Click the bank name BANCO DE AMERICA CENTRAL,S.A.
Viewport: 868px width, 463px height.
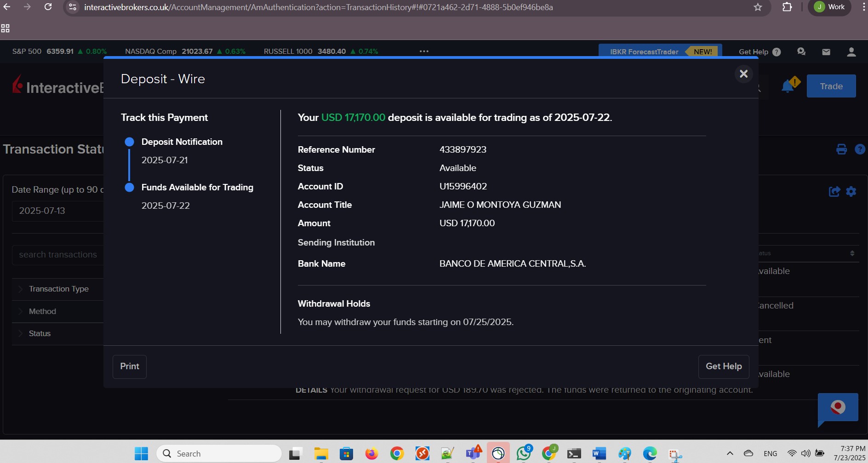513,263
